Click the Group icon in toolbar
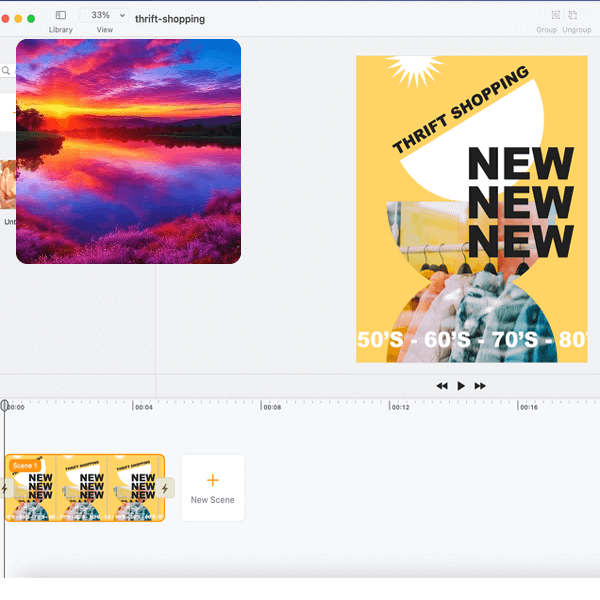600x600 pixels. tap(546, 16)
